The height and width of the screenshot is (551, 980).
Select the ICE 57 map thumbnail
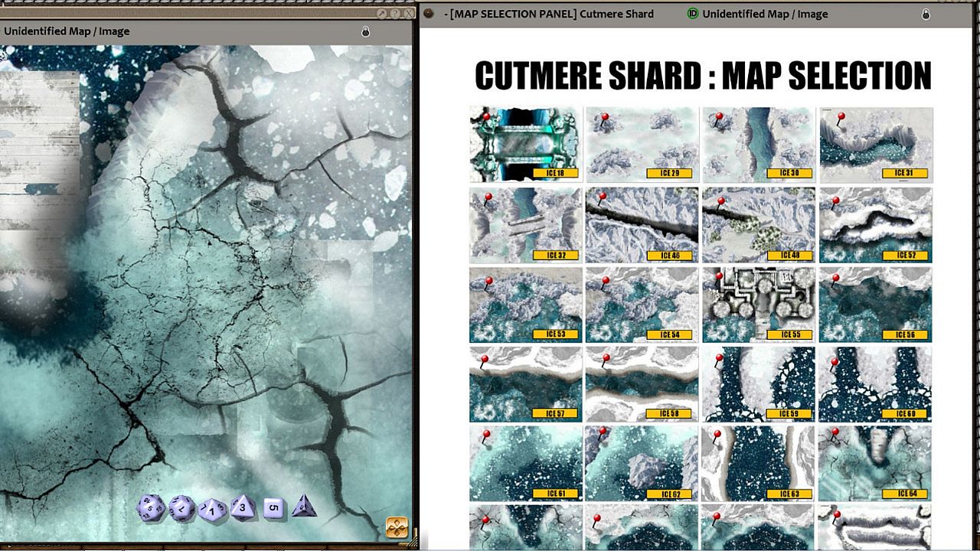[x=525, y=383]
